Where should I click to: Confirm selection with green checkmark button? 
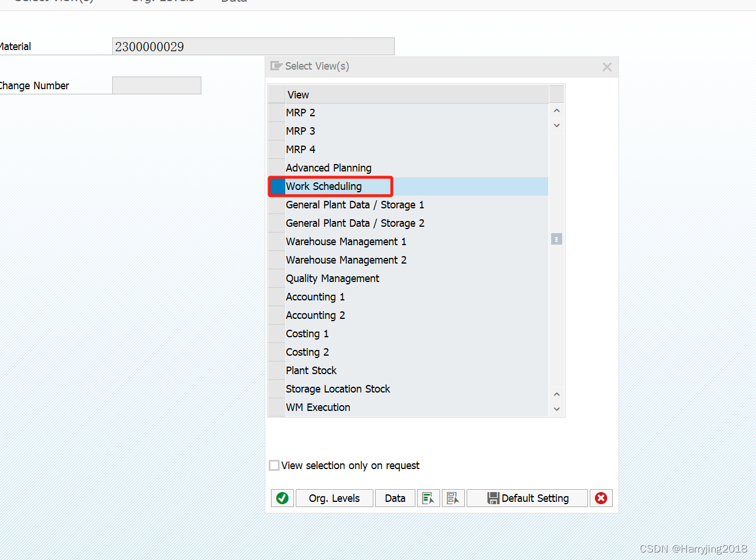click(282, 498)
